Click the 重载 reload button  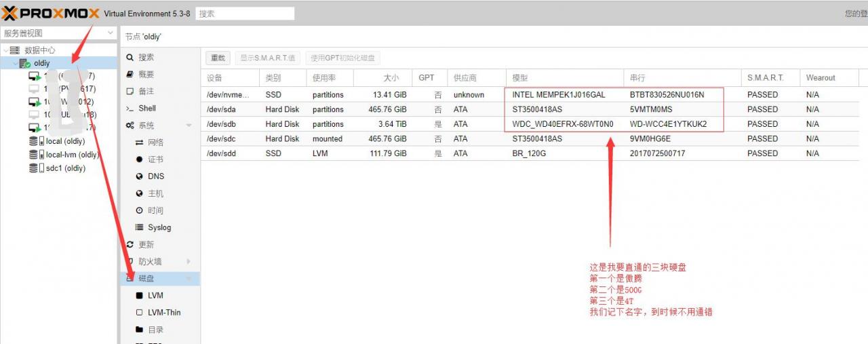click(x=218, y=58)
